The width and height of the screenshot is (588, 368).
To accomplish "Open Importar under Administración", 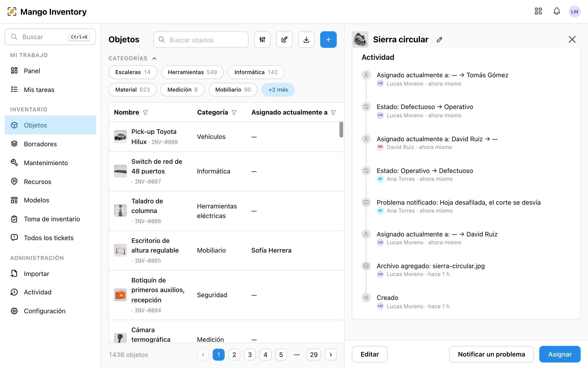I will click(50, 273).
